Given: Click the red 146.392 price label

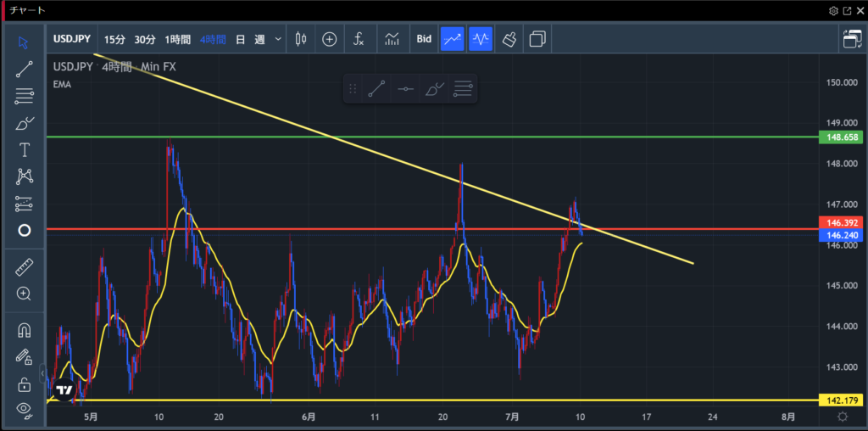Looking at the screenshot, I should [x=840, y=222].
